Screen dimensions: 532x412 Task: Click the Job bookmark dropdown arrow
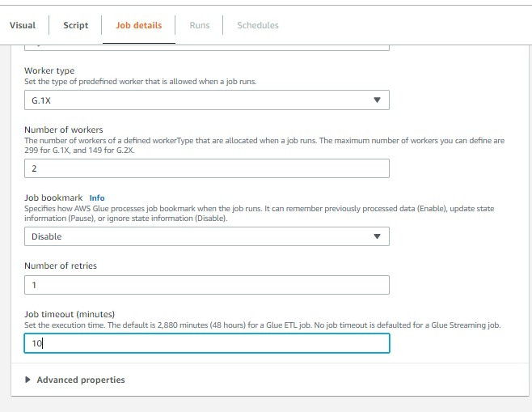376,236
